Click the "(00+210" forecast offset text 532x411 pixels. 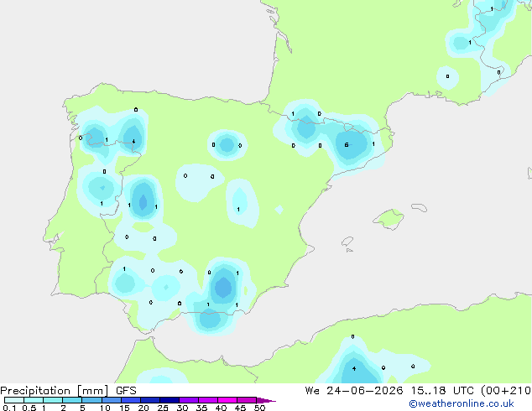pos(506,391)
